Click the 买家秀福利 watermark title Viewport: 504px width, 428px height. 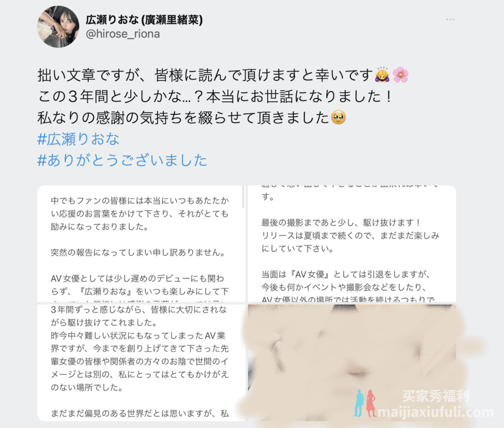[436, 396]
